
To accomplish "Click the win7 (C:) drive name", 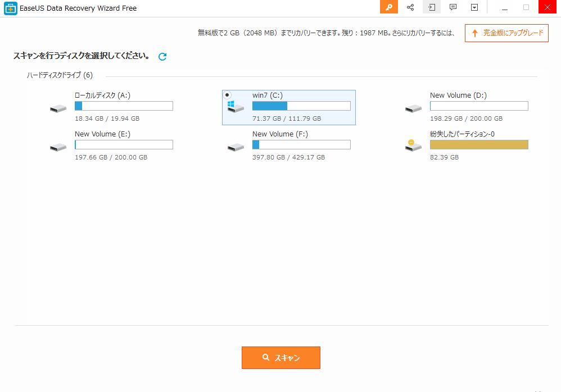I will tap(268, 95).
